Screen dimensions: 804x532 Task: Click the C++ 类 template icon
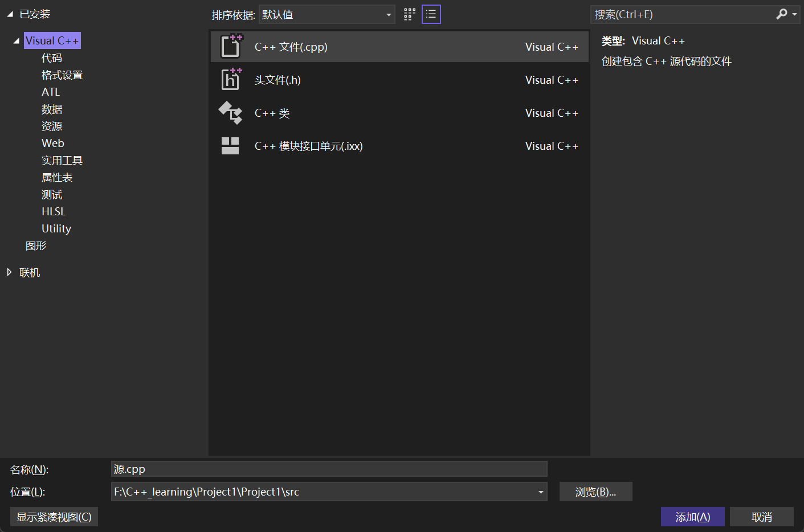(231, 113)
